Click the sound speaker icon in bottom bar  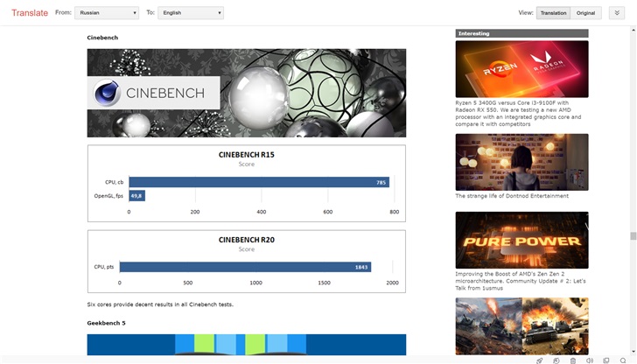590,360
